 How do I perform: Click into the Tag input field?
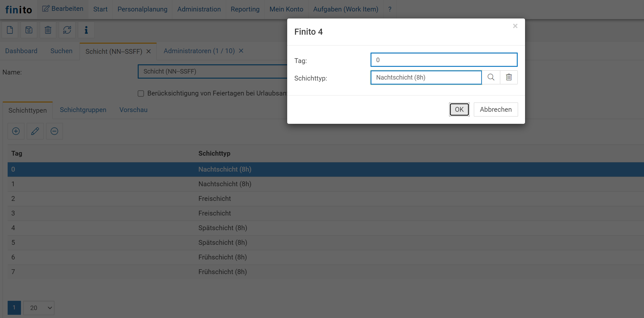tap(444, 60)
